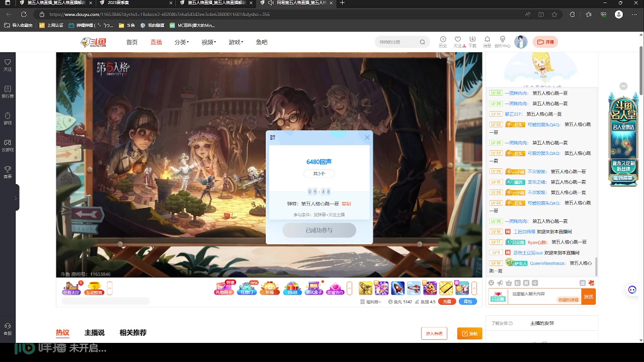Screen dimensions: 644x362
Task: Open the 互动预言 prediction icon
Action: [94, 288]
